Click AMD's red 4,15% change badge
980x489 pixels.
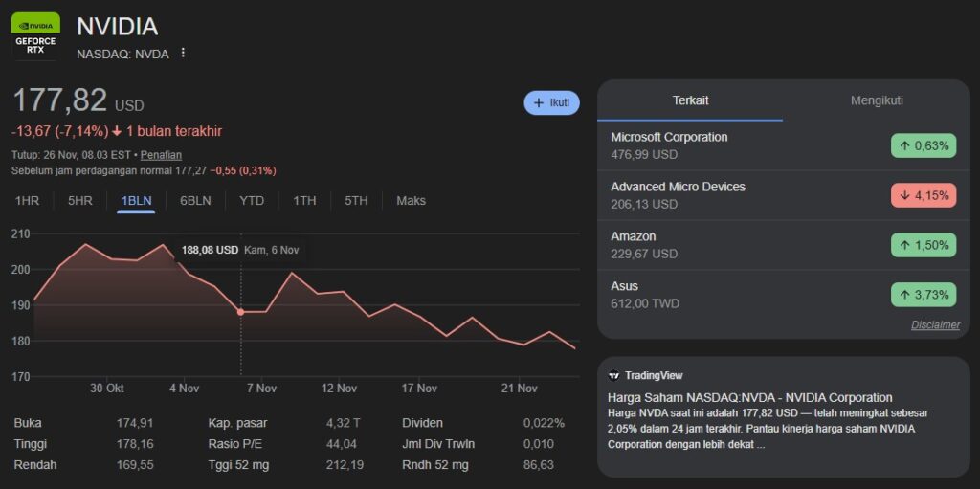[923, 195]
